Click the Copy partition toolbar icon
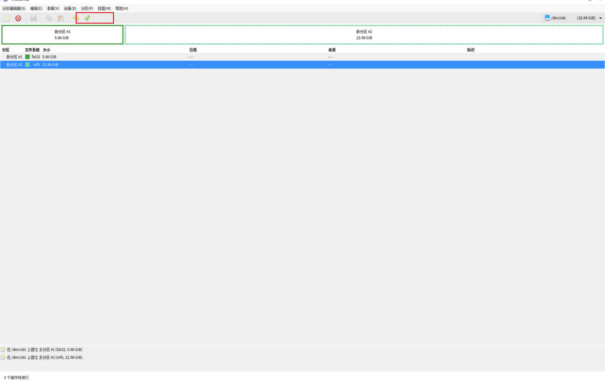 (x=49, y=18)
